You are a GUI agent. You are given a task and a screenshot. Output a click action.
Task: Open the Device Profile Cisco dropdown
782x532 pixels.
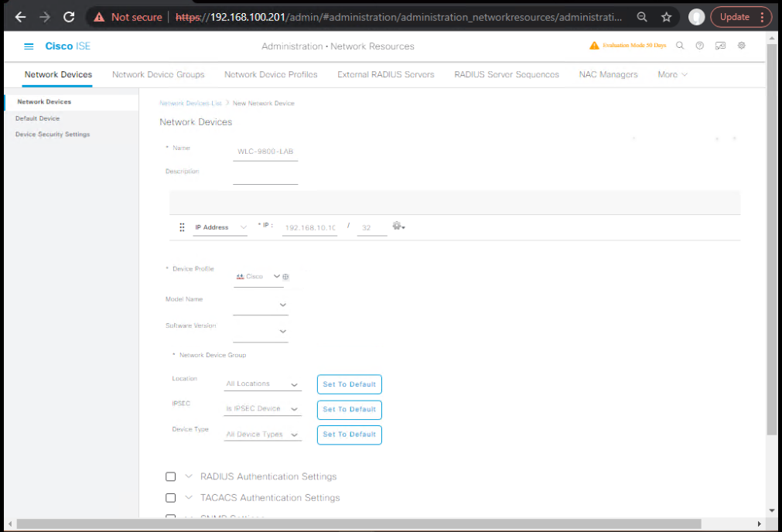[258, 276]
